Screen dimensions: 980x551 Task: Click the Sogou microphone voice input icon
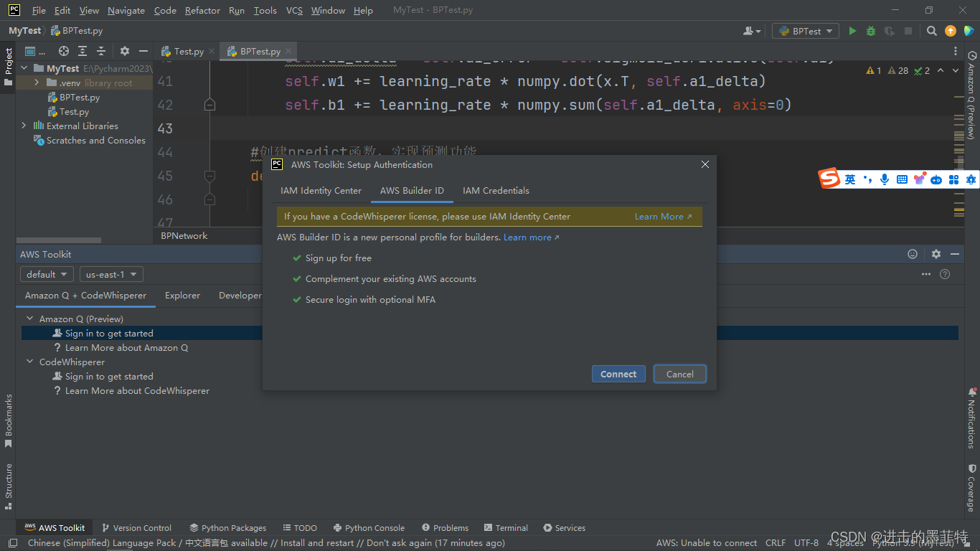pos(885,179)
